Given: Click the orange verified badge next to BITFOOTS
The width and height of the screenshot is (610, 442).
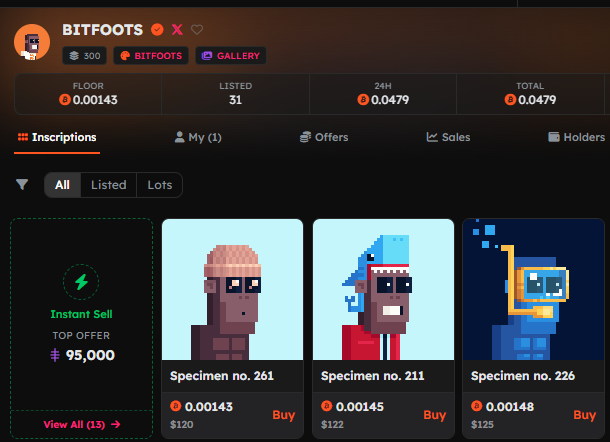Looking at the screenshot, I should (157, 30).
